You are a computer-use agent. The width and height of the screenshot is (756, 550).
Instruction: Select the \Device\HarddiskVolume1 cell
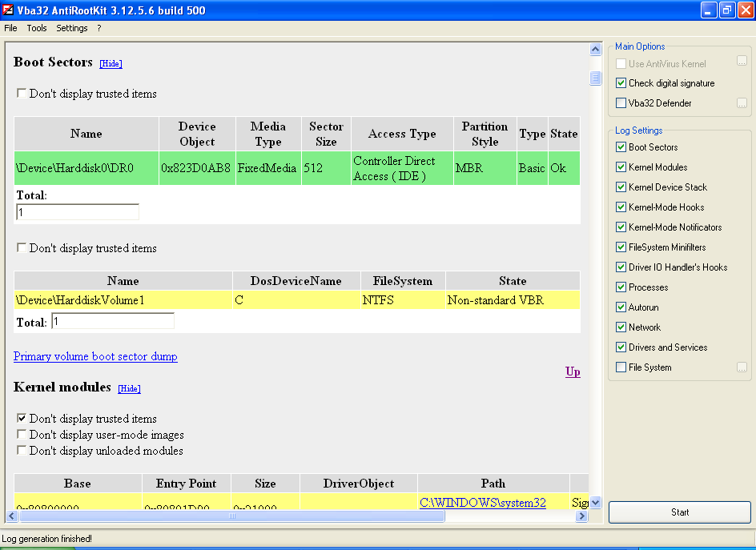tap(123, 300)
